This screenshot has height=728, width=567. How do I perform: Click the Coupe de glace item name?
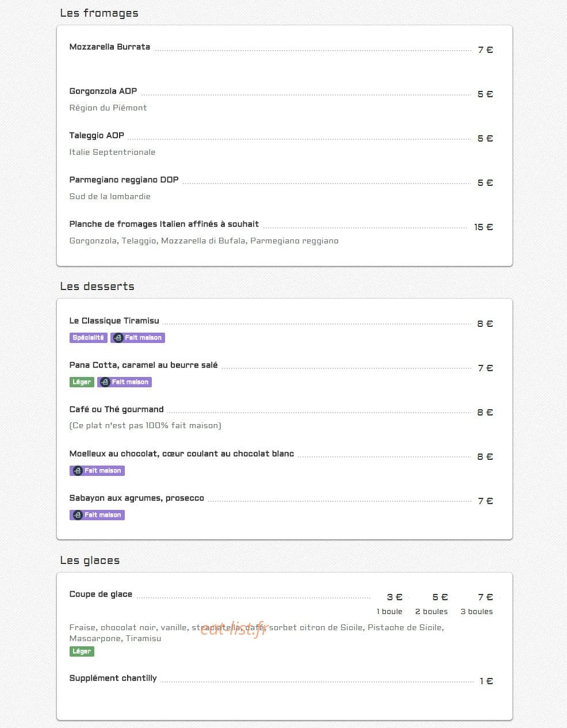[x=101, y=594]
